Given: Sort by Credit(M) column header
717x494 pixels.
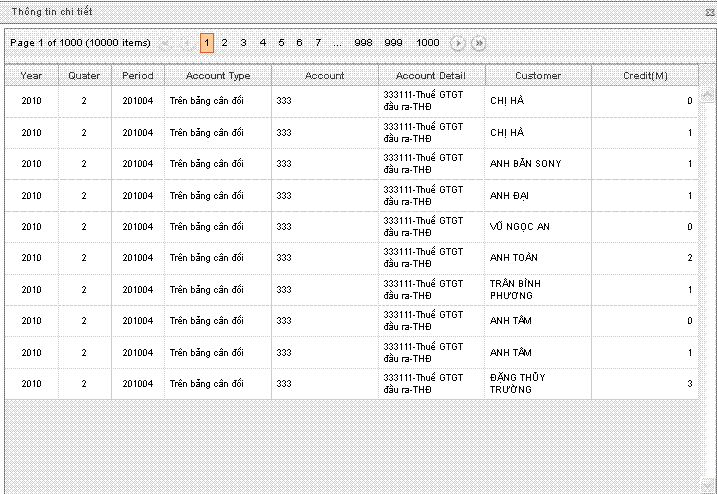Looking at the screenshot, I should point(645,76).
